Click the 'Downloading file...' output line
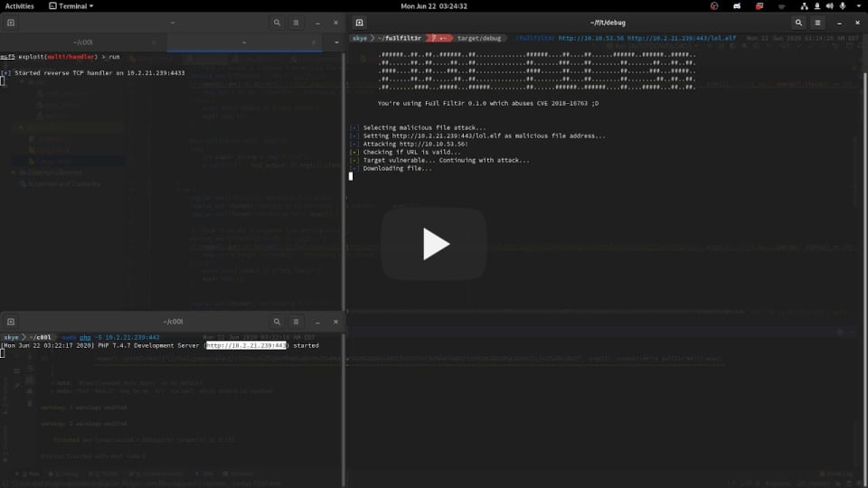868x488 pixels. coord(392,168)
